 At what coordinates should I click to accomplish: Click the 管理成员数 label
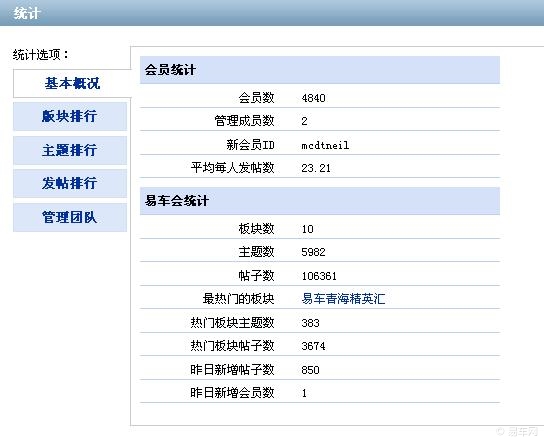[x=244, y=121]
